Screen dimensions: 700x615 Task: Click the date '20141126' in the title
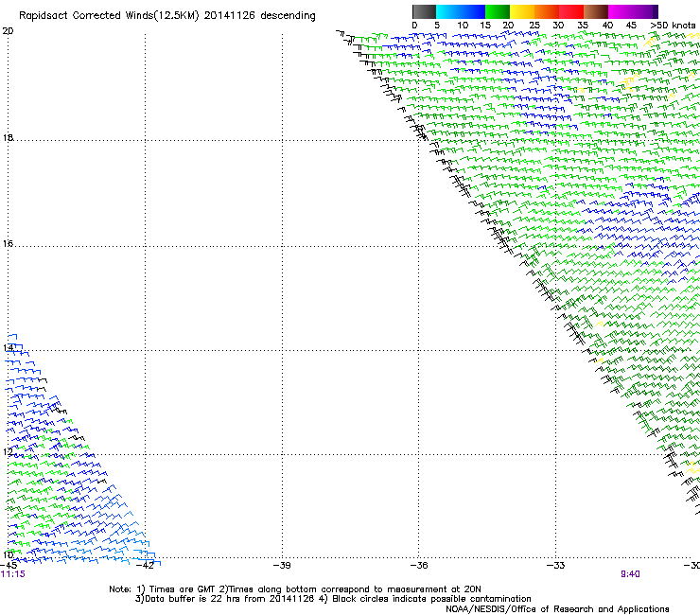pyautogui.click(x=230, y=16)
